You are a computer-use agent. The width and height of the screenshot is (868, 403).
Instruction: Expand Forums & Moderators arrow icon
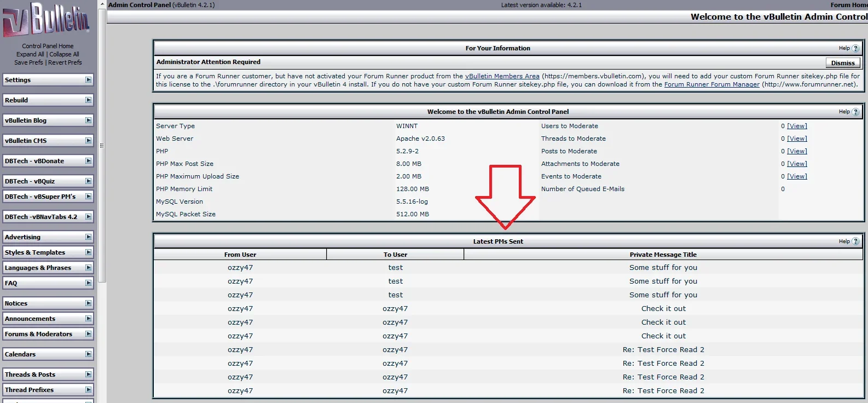coord(89,334)
